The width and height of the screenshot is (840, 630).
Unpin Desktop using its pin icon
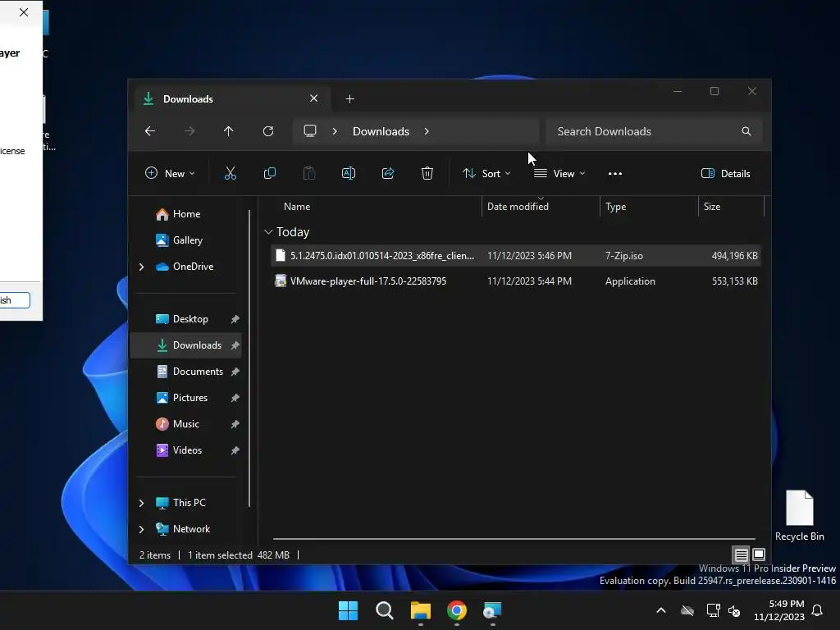[235, 319]
